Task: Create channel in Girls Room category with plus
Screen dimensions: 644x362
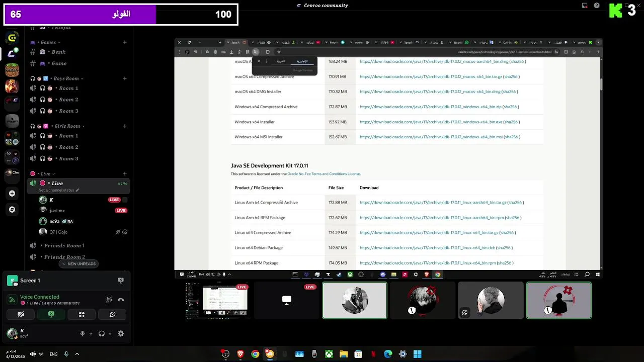Action: coord(125,126)
